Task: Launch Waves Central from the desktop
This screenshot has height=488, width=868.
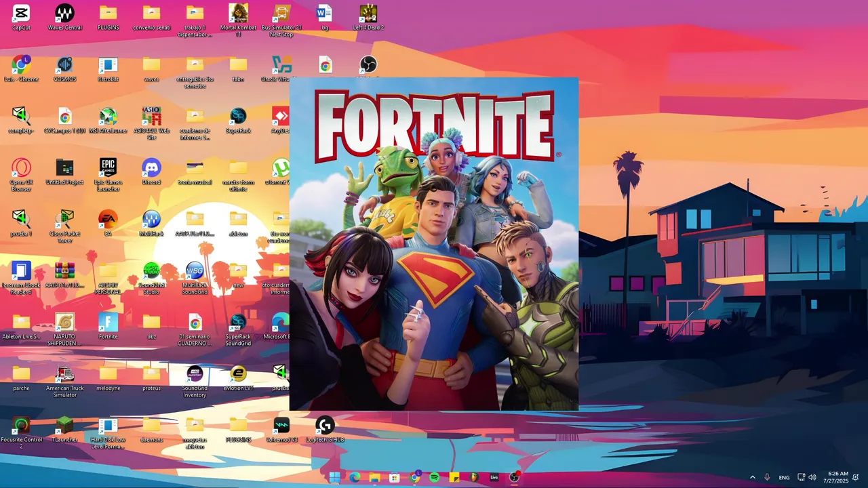Action: click(64, 18)
